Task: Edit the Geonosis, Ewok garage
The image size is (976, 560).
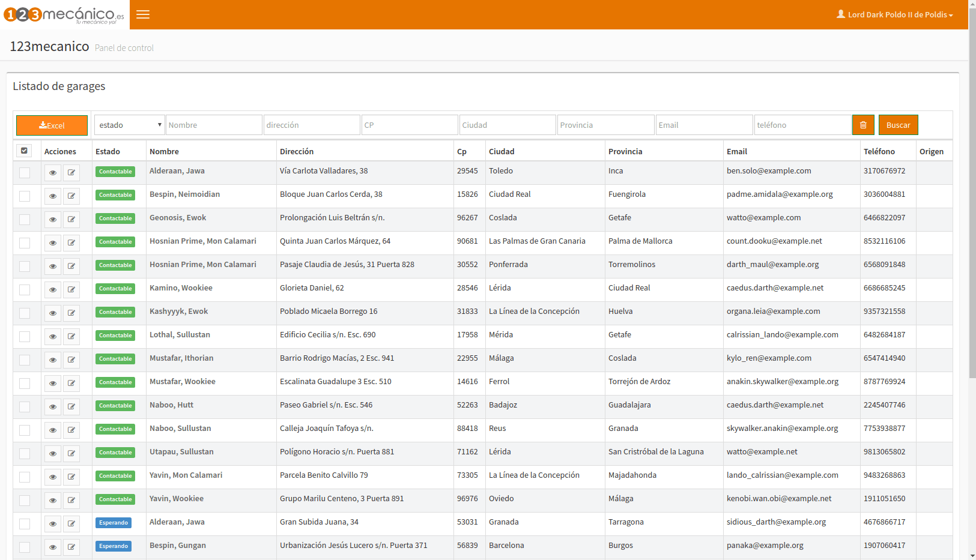Action: point(71,220)
